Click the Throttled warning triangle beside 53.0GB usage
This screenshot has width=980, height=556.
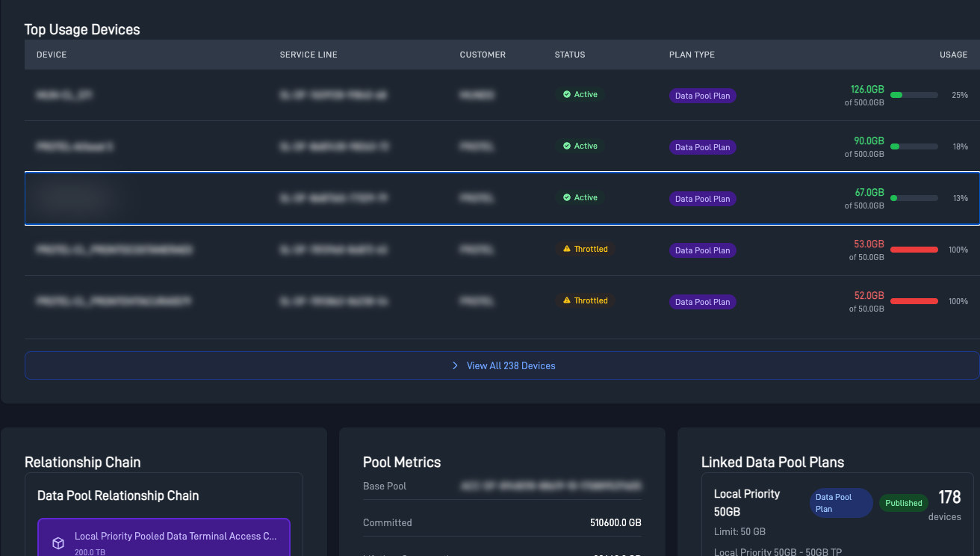coord(566,249)
